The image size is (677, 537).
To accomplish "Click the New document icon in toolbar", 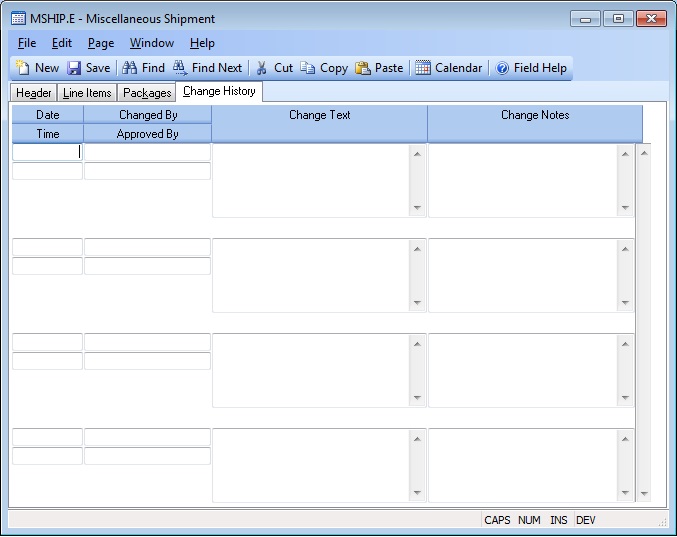I will point(22,68).
